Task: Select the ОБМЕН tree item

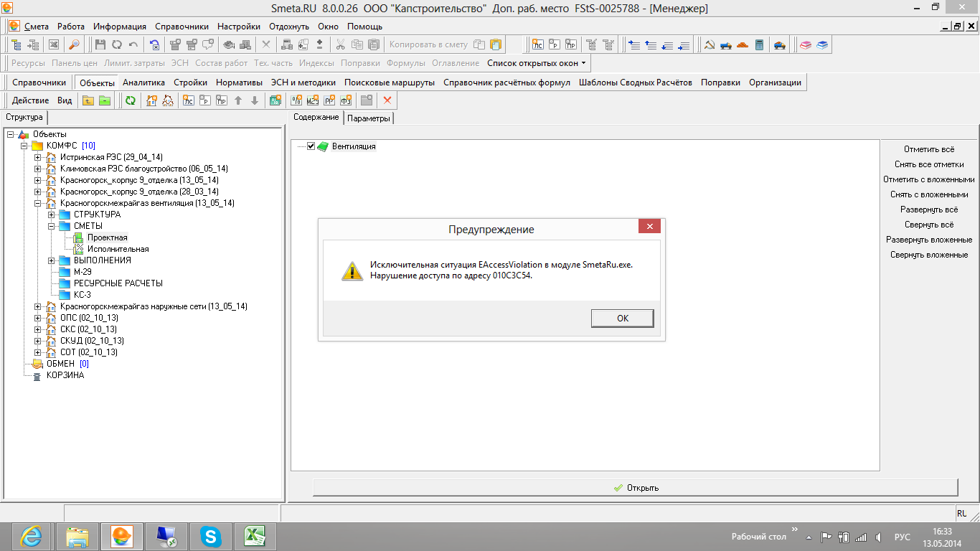Action: [60, 364]
